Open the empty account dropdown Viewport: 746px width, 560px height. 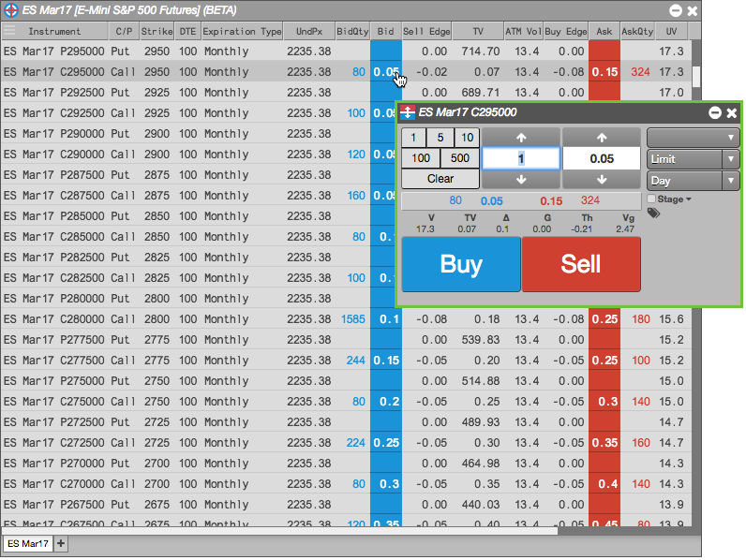pos(693,138)
